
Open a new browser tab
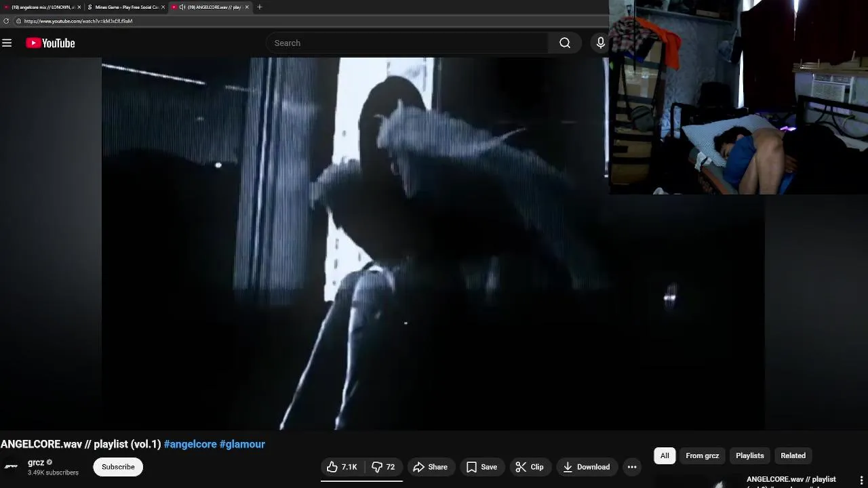pos(260,7)
